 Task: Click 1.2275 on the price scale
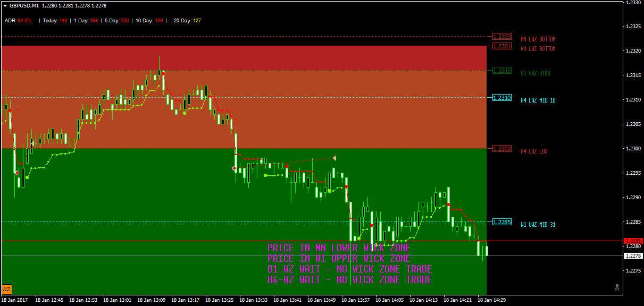pos(634,271)
